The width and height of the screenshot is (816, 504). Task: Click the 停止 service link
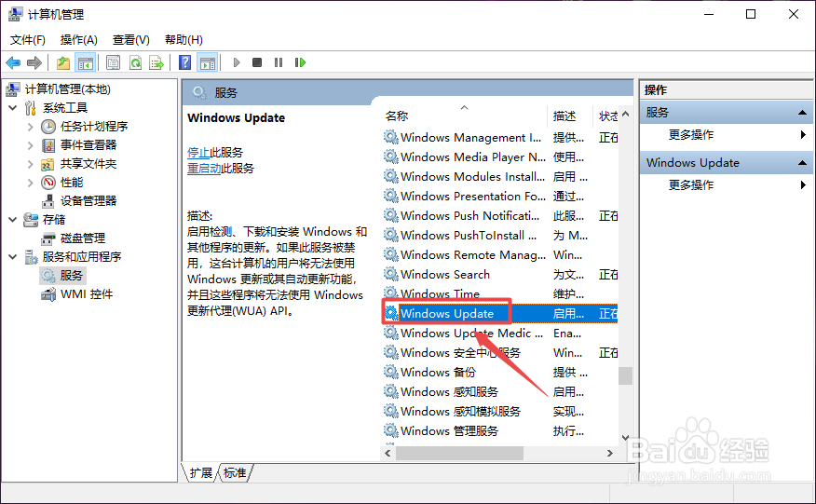tap(198, 153)
